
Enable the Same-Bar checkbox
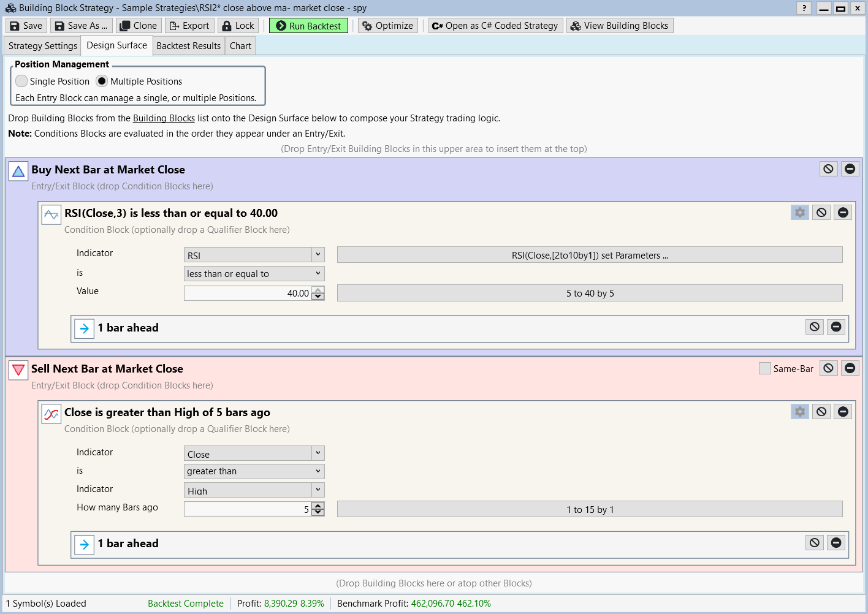[x=764, y=368]
